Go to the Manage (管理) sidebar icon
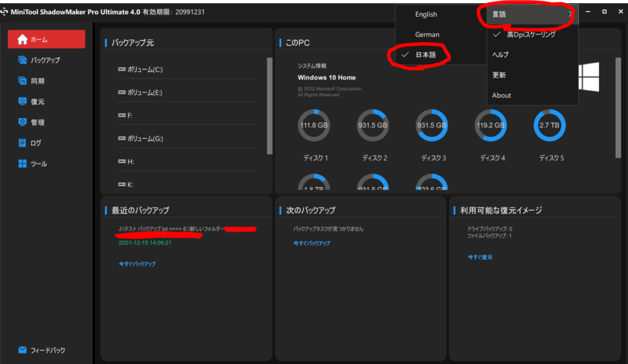 [23, 123]
